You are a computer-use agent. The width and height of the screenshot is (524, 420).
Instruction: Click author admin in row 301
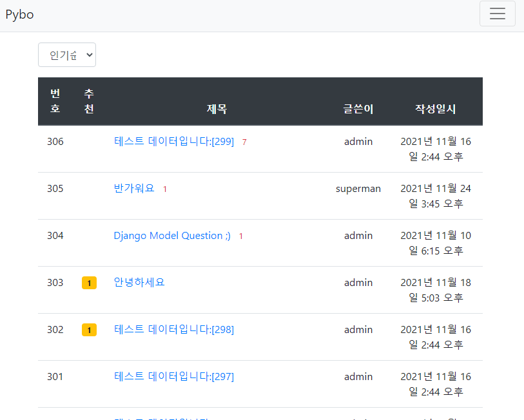pos(358,377)
